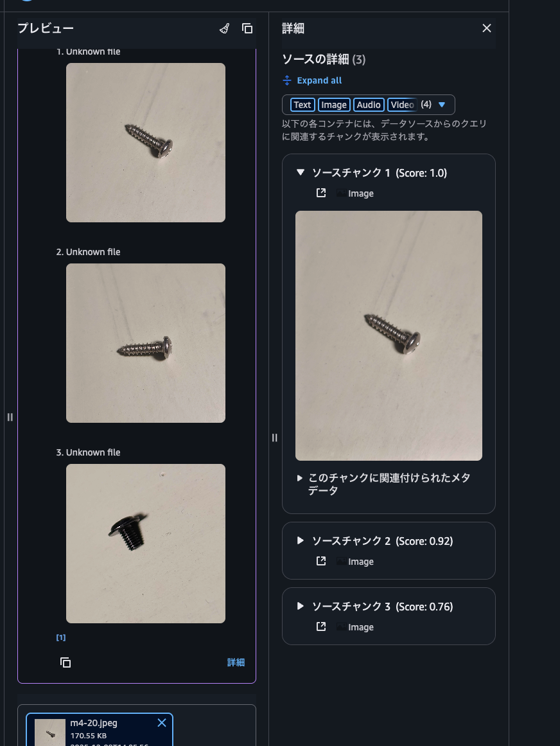Expand ソースチャンク 2 (Score: 0.92)

pyautogui.click(x=300, y=540)
